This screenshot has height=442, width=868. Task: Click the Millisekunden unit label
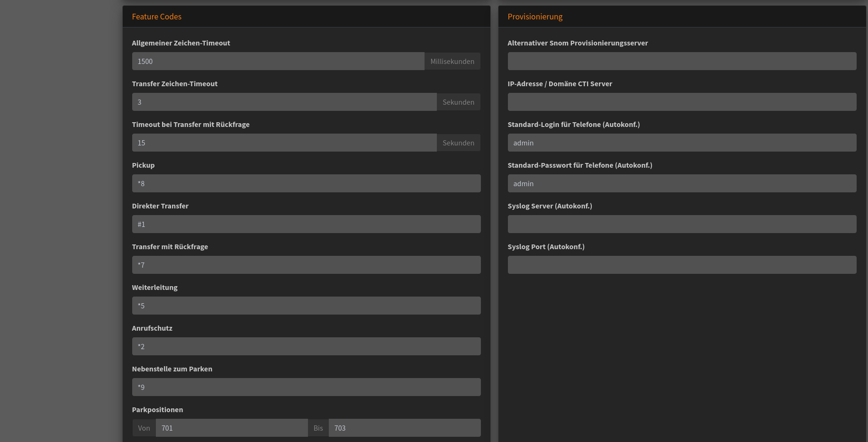tap(452, 61)
